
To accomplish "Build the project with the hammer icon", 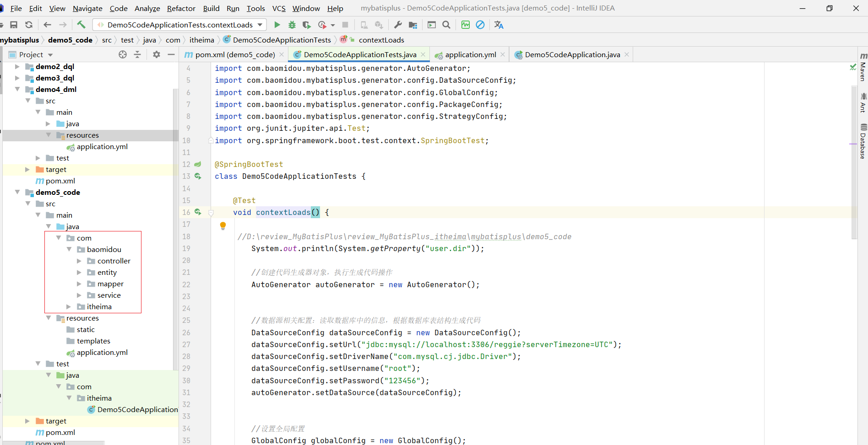I will click(81, 25).
